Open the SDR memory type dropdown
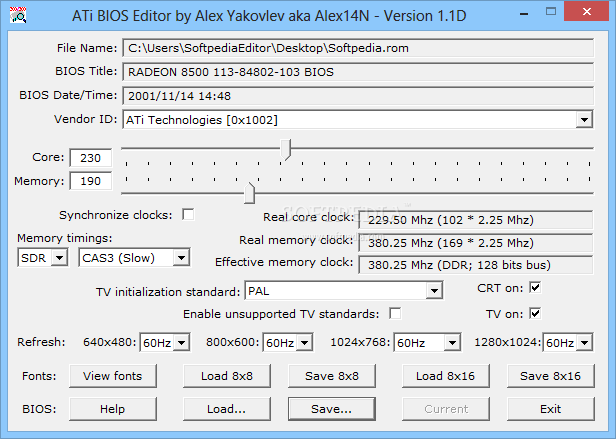This screenshot has height=439, width=616. point(59,258)
